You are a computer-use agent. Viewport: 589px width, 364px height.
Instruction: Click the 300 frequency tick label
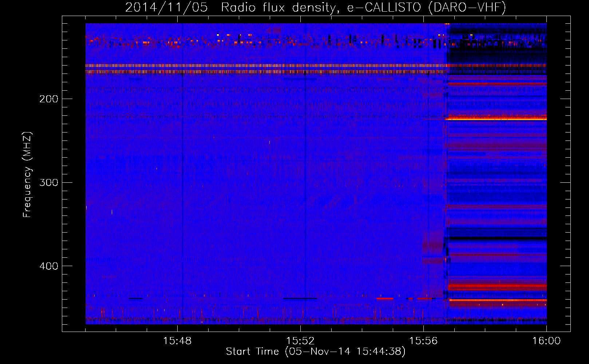(x=49, y=182)
